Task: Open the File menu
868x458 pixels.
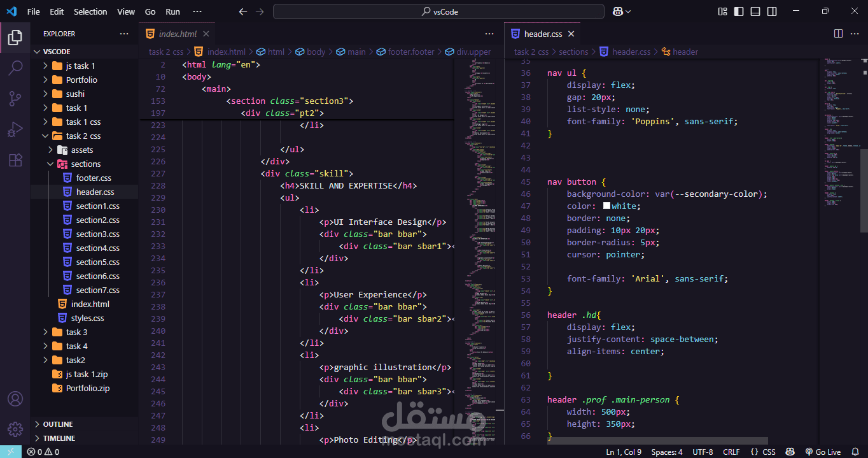Action: point(33,11)
